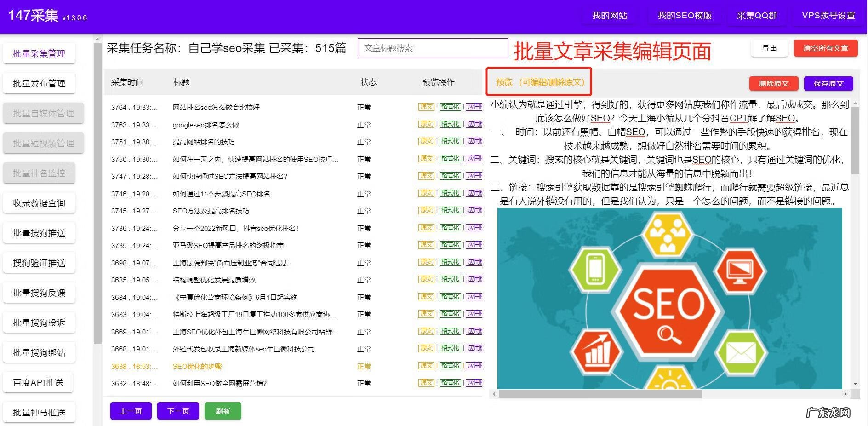This screenshot has height=426, width=868.
Task: Click 格式化 for "SEO方法及提高排名技巧"
Action: (x=450, y=211)
